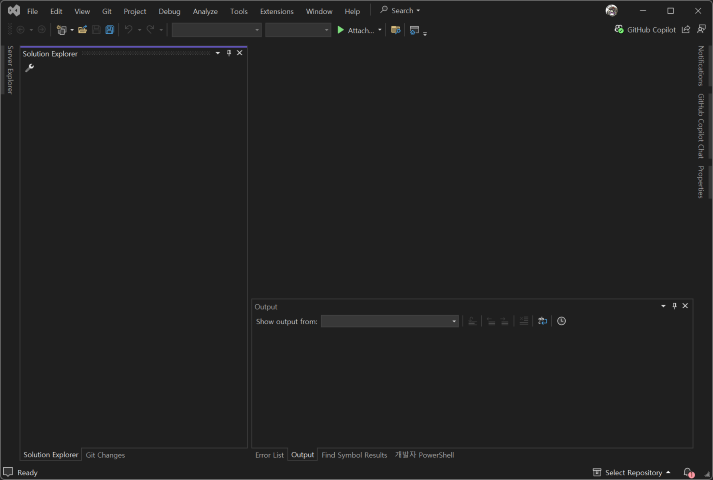Click the Open File folder toolbar icon
713x480 pixels.
pos(83,30)
